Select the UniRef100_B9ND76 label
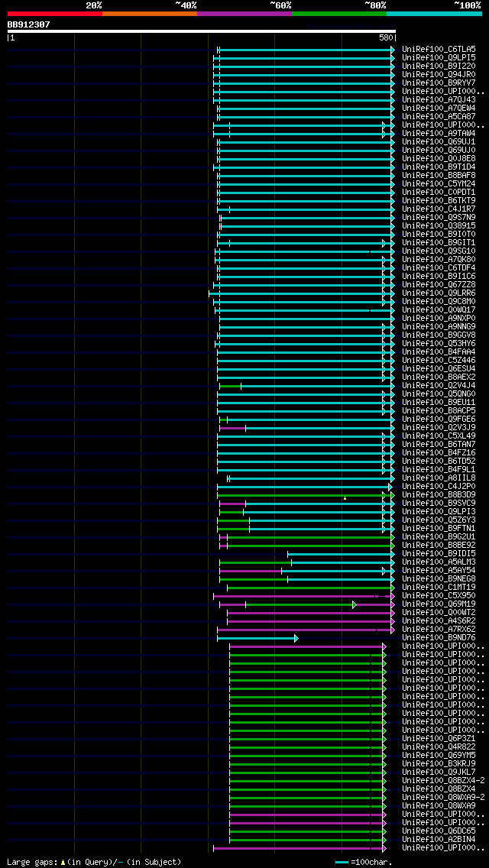Screen dimensions: 489x868 coord(439,638)
